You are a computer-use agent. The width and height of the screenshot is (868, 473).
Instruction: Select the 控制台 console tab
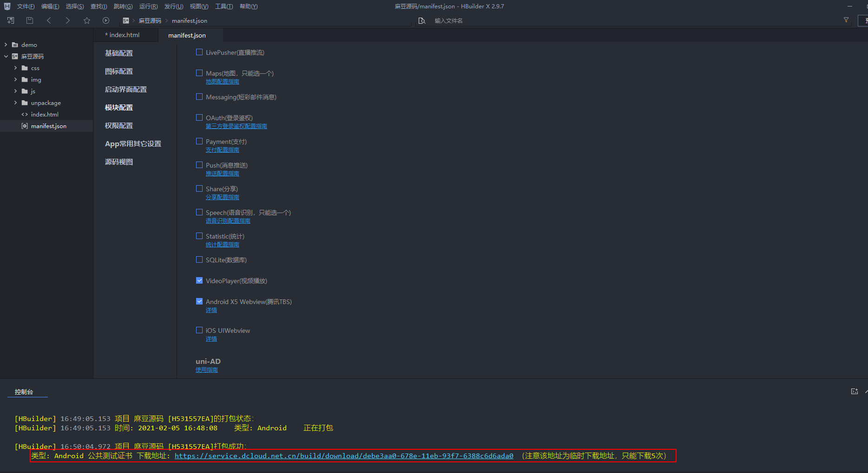(24, 392)
